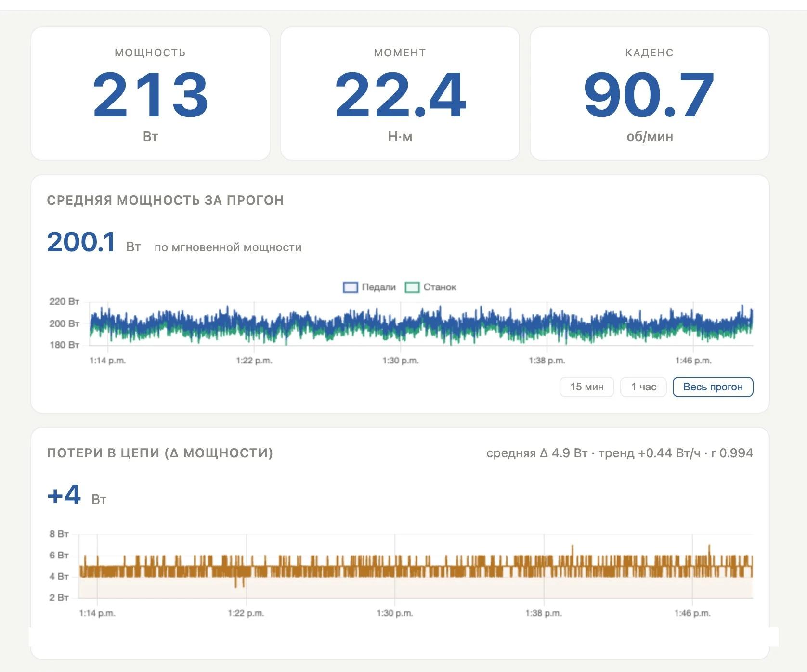Select the 1 час time range
The width and height of the screenshot is (807, 672).
643,387
